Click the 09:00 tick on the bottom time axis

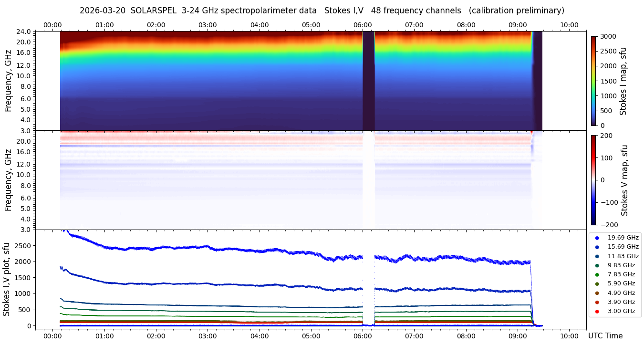click(x=518, y=336)
